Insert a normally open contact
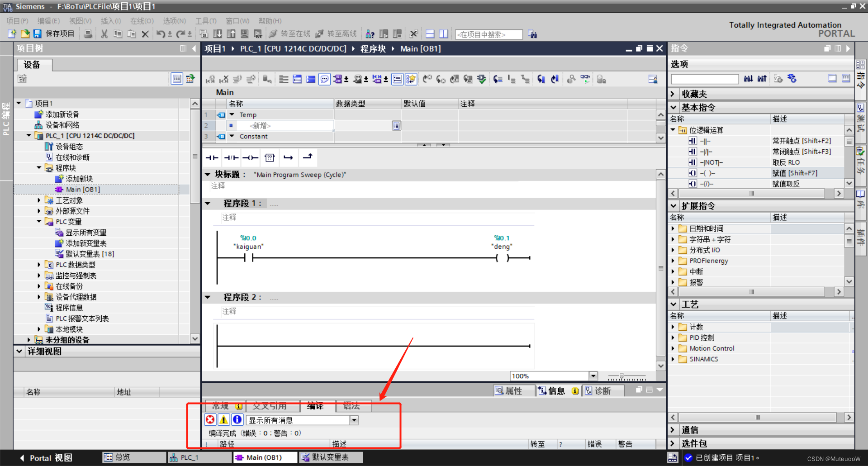The image size is (868, 466). pos(212,157)
